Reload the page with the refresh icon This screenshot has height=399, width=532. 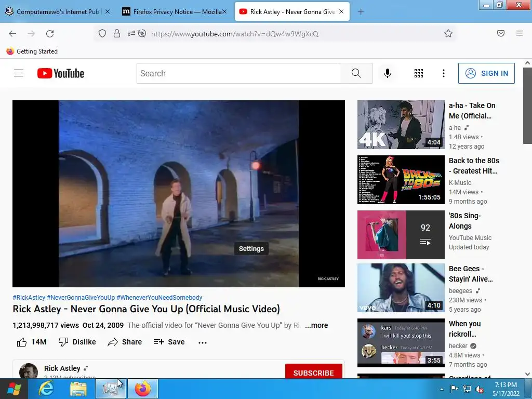tap(50, 34)
